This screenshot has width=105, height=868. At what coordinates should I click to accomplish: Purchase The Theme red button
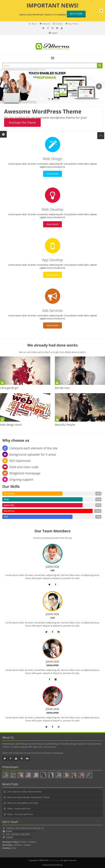(x=22, y=123)
